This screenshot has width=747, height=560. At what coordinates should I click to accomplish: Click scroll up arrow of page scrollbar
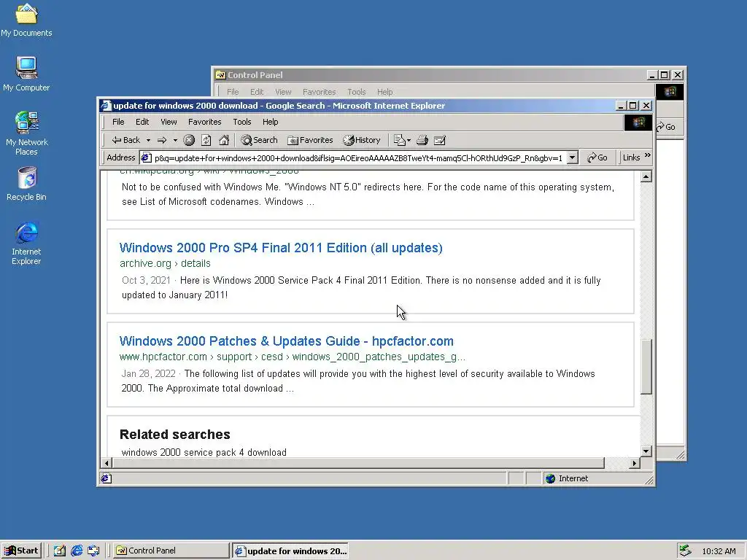coord(646,177)
